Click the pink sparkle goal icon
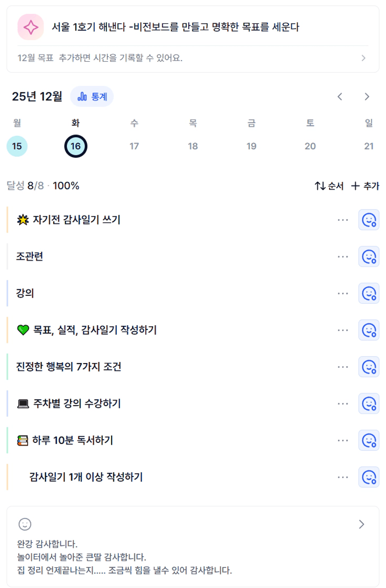386x588 pixels. click(x=30, y=27)
